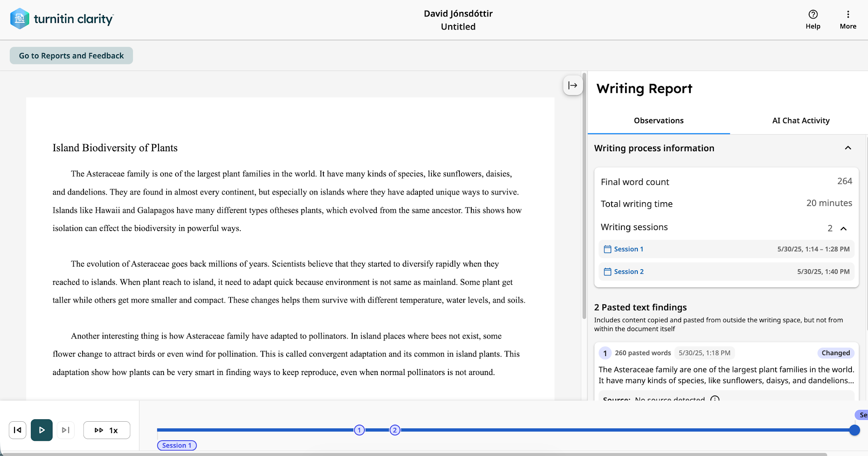Click the Session 1 calendar icon

(607, 249)
